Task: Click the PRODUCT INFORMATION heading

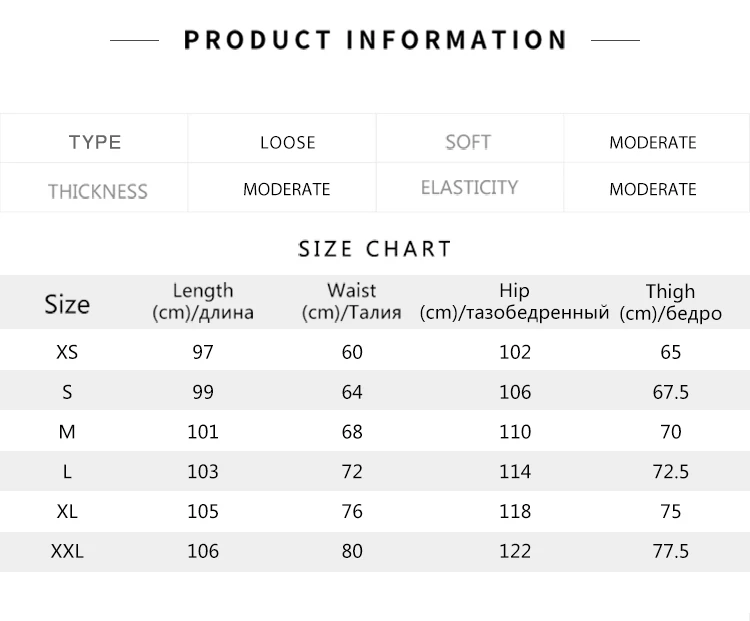Action: 375,40
